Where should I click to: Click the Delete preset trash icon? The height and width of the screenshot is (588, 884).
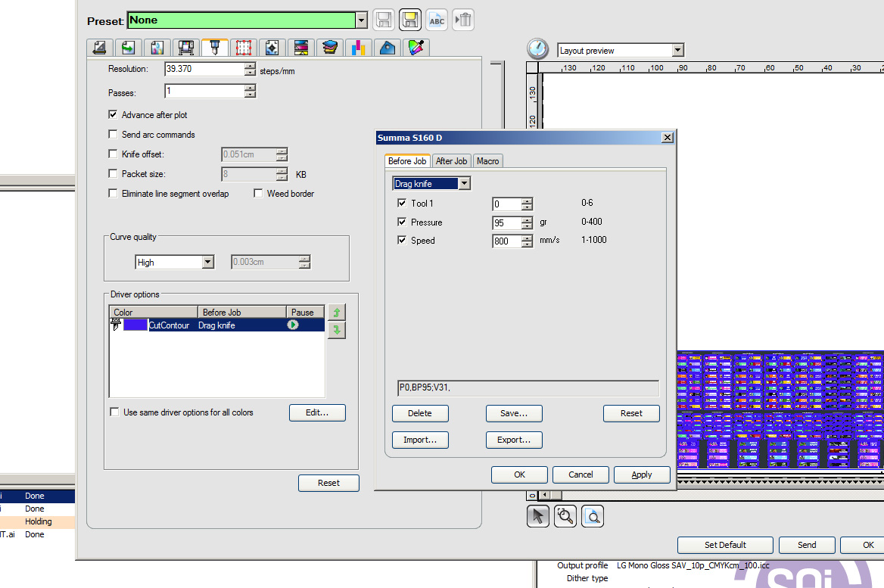click(x=463, y=20)
